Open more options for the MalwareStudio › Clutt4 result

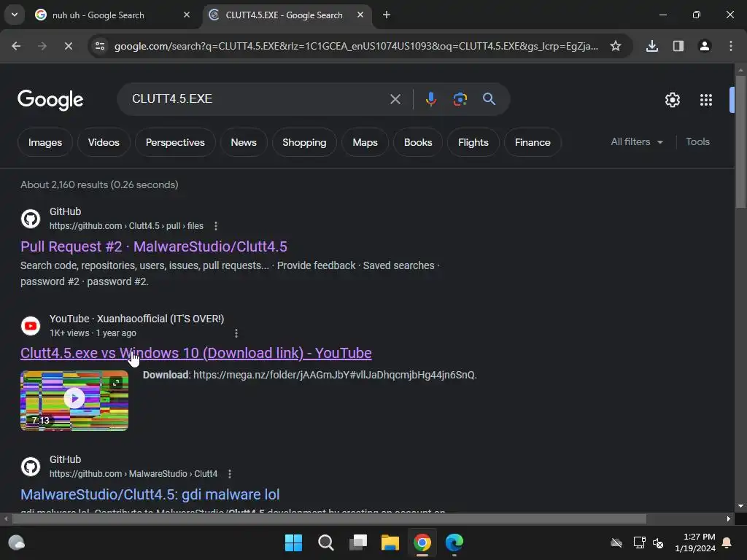coord(230,474)
